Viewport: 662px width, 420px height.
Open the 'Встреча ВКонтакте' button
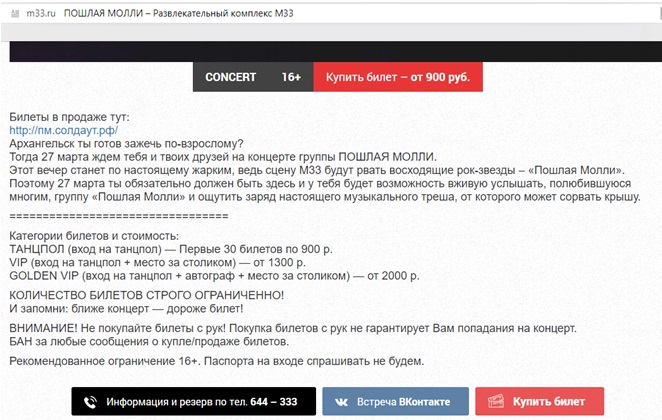(395, 401)
